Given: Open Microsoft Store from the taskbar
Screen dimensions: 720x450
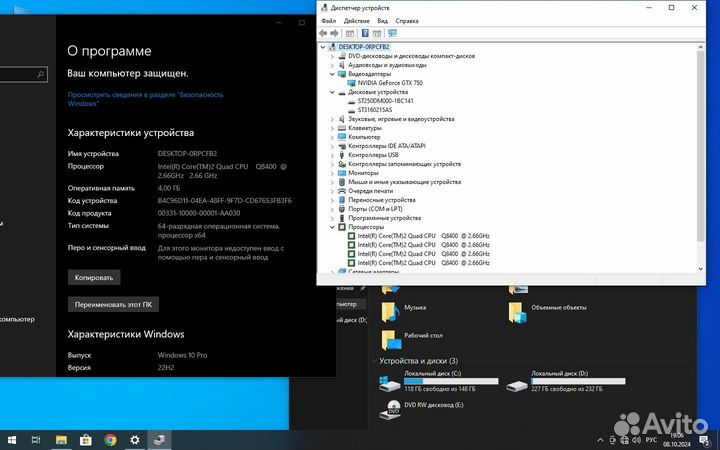Looking at the screenshot, I should 84,439.
